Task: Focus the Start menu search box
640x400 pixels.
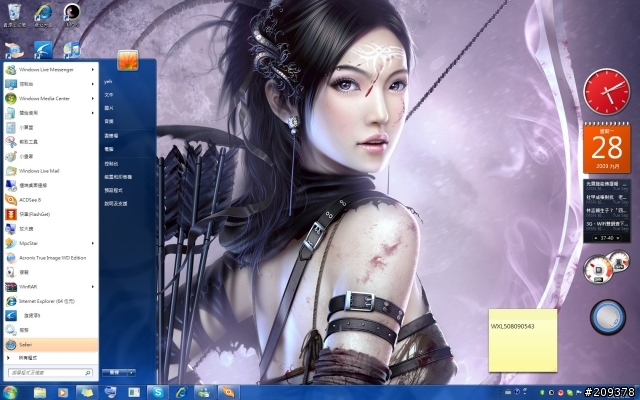Action: coord(50,373)
